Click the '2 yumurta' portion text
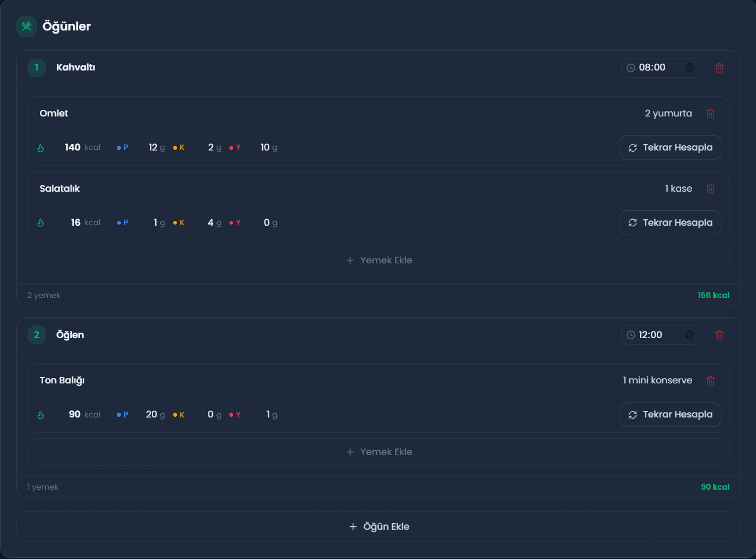The width and height of the screenshot is (756, 559). (x=669, y=113)
